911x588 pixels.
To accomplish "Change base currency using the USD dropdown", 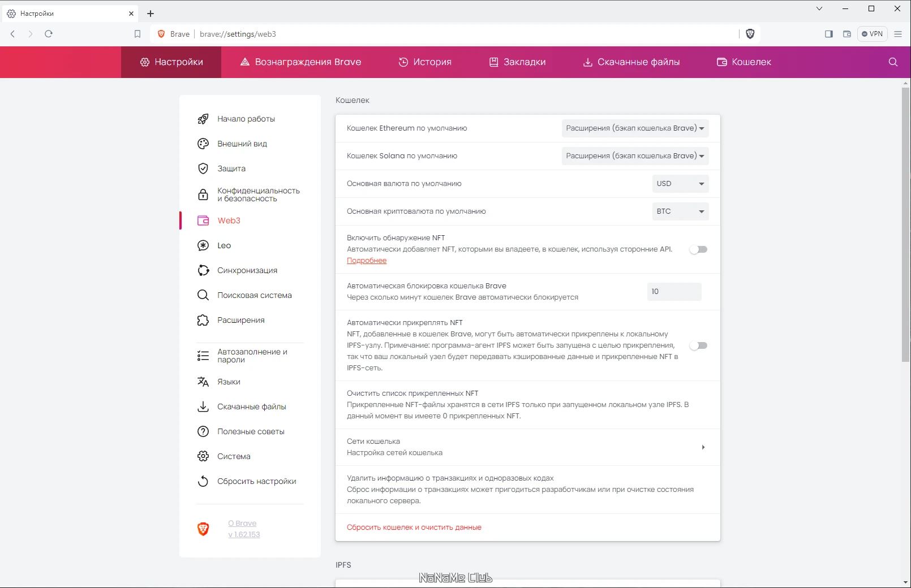I will click(680, 183).
